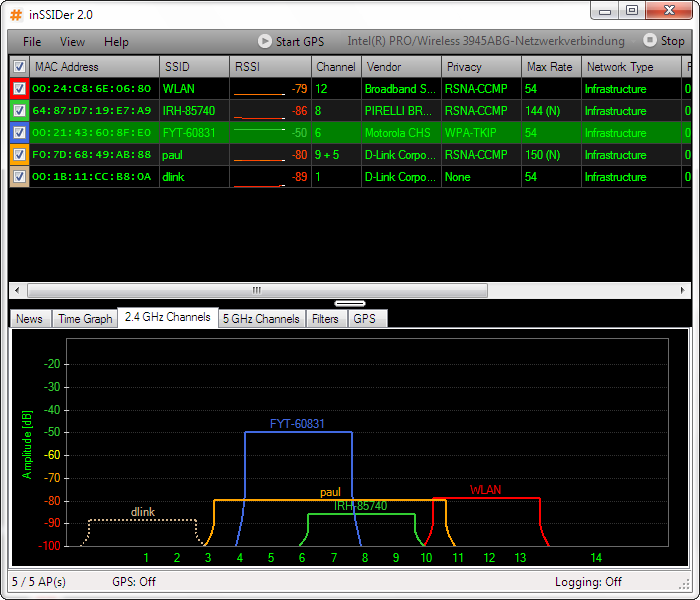The height and width of the screenshot is (600, 700).
Task: Switch to the 5 GHz Channels tab
Action: pyautogui.click(x=260, y=319)
